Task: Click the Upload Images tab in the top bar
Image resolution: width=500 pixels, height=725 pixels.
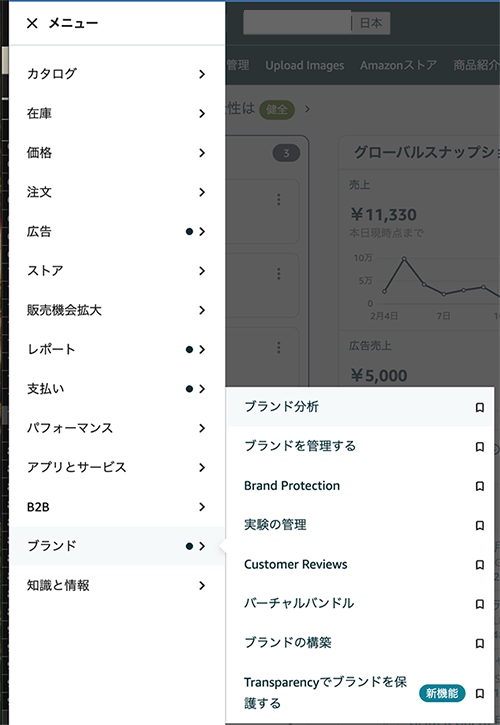Action: click(x=305, y=66)
